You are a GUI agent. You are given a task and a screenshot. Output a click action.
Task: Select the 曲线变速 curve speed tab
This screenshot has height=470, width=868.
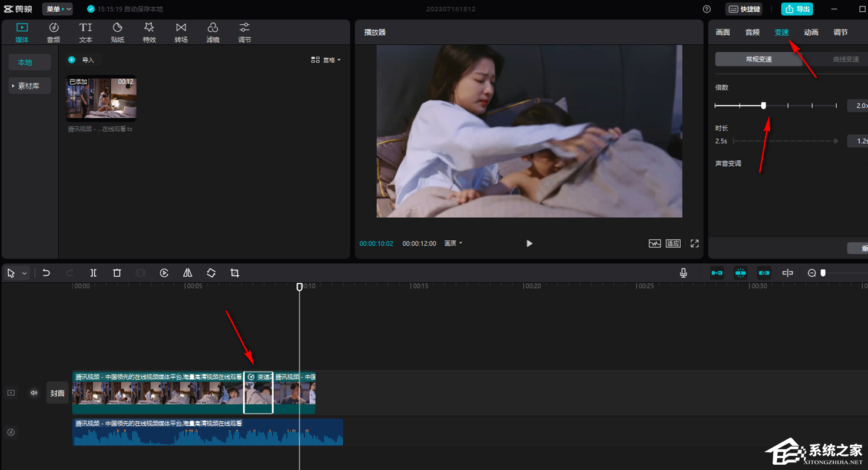[x=846, y=59]
